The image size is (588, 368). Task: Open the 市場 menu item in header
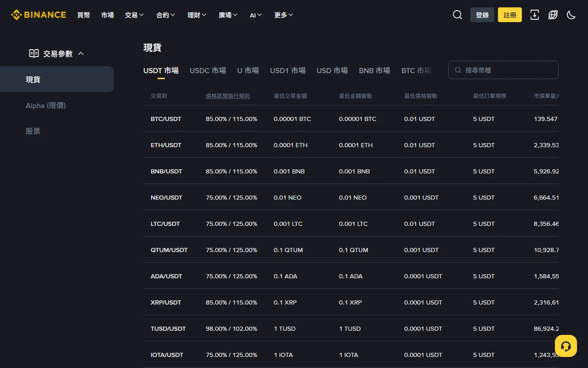point(107,15)
